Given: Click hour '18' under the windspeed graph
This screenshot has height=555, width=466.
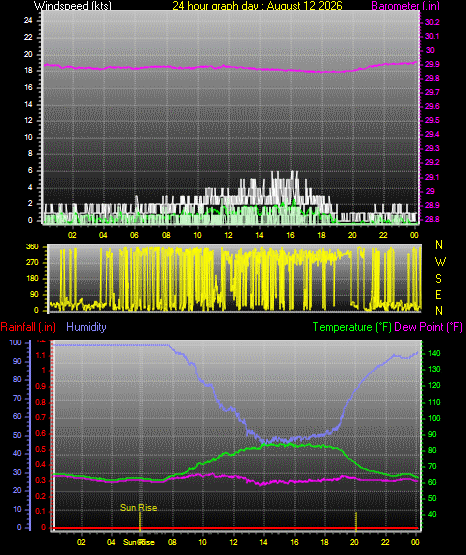Looking at the screenshot, I should point(321,235).
